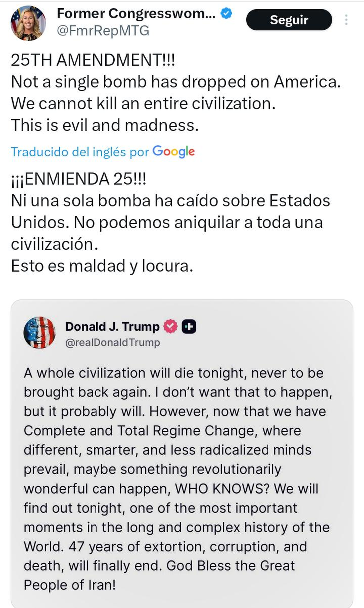Click the Google logo in the translation notice
This screenshot has width=364, height=608.
174,151
